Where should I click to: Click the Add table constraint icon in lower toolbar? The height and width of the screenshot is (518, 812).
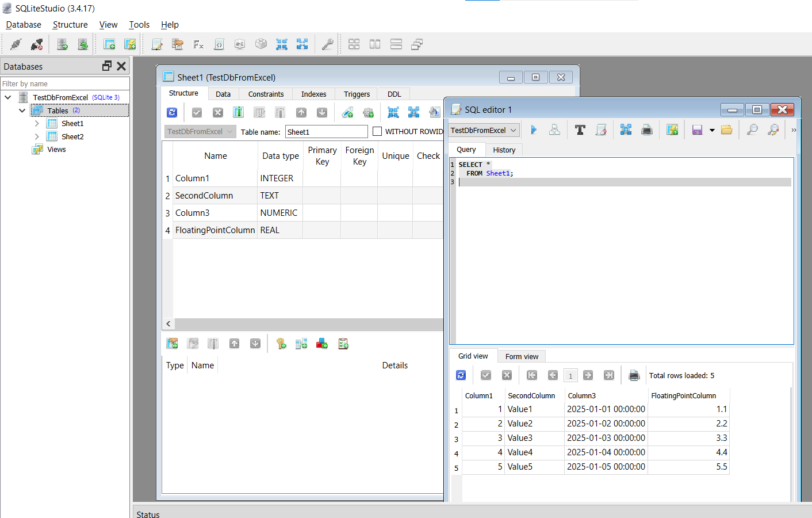point(172,344)
